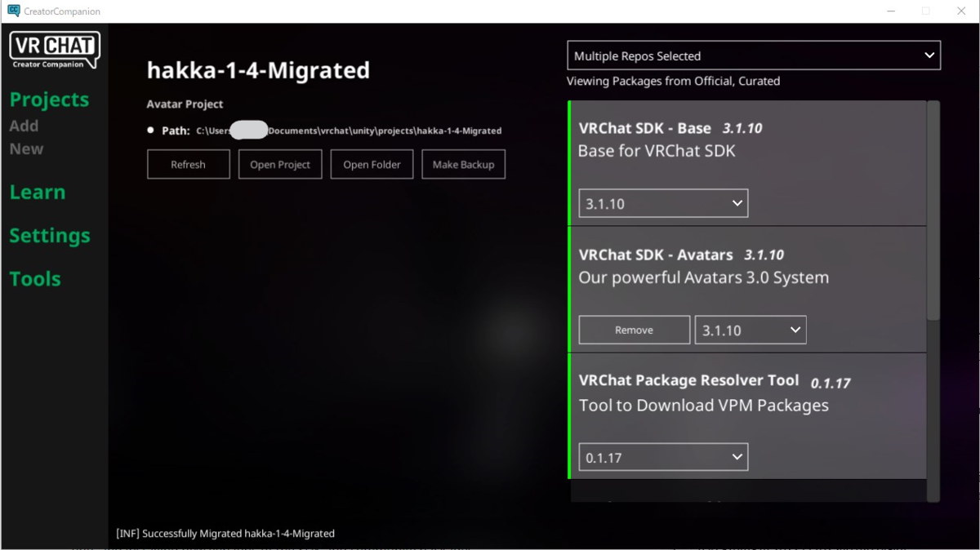The image size is (980, 550).
Task: Remove the VRChat SDK Avatars package
Action: click(x=634, y=329)
